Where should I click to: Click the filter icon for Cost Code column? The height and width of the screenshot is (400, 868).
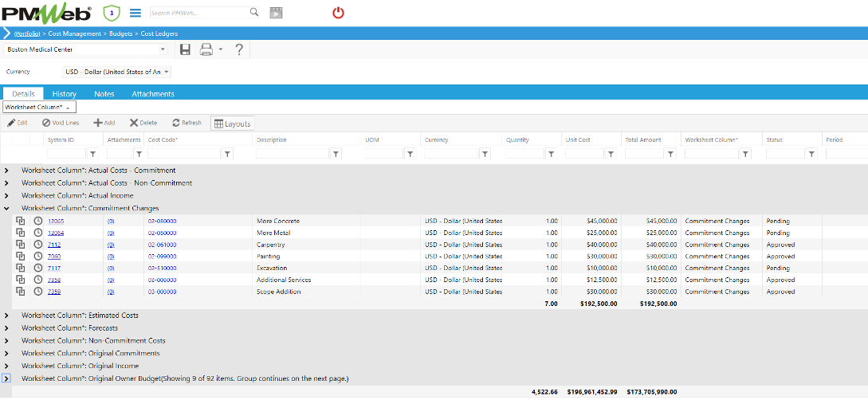227,154
